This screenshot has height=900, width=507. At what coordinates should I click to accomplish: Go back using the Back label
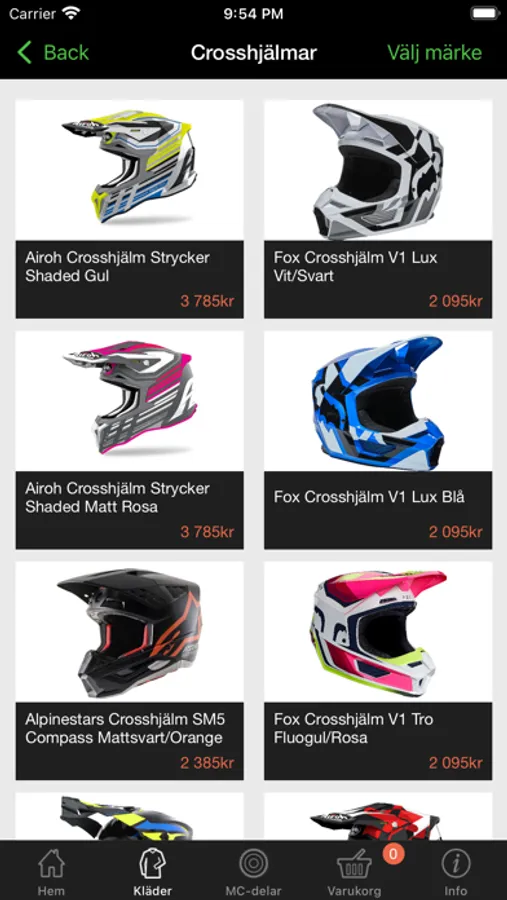pyautogui.click(x=66, y=52)
